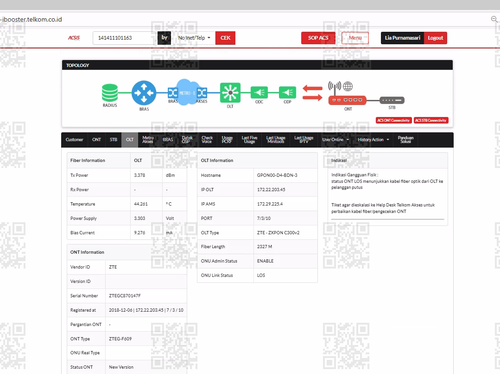
Task: Open the Last Usage IPTV tab
Action: [304, 140]
